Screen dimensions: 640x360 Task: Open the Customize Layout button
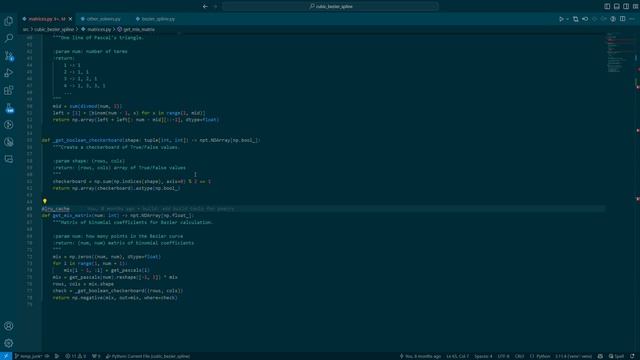[x=636, y=6]
